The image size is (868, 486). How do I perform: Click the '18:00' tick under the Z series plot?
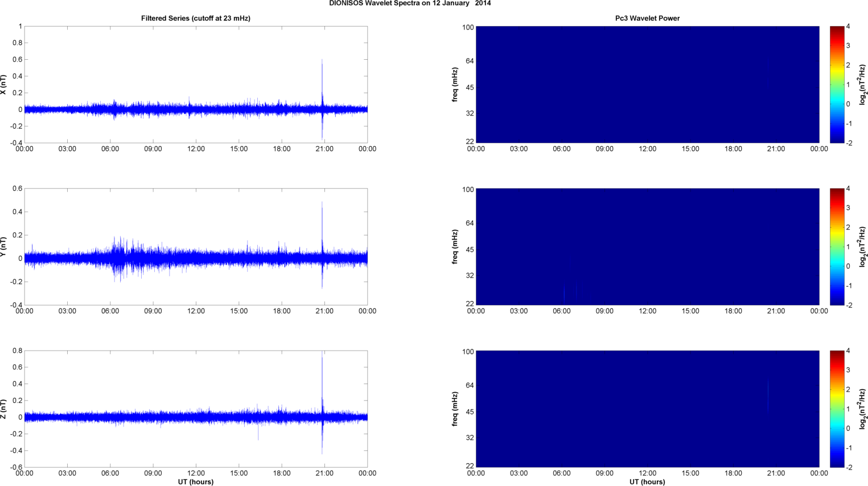tap(282, 473)
